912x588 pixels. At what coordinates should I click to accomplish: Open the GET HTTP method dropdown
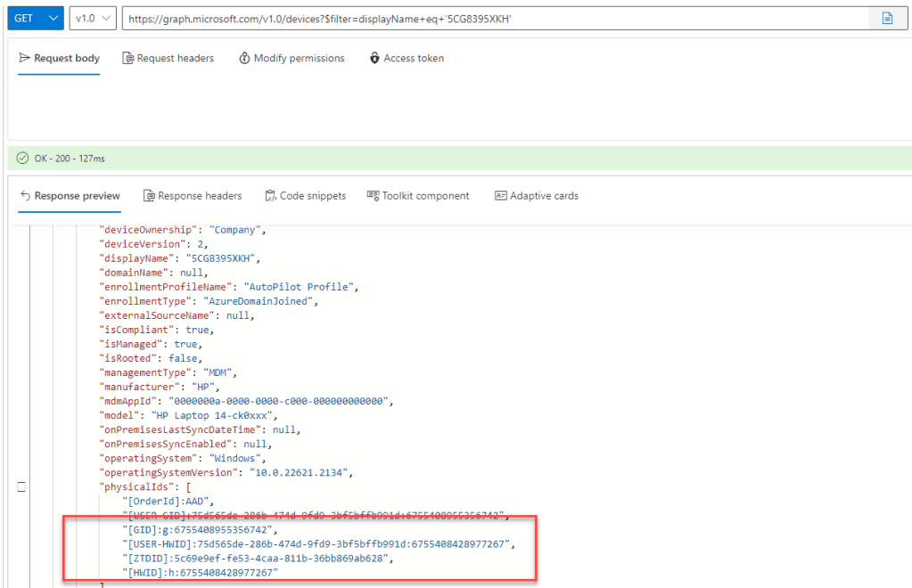pyautogui.click(x=36, y=18)
